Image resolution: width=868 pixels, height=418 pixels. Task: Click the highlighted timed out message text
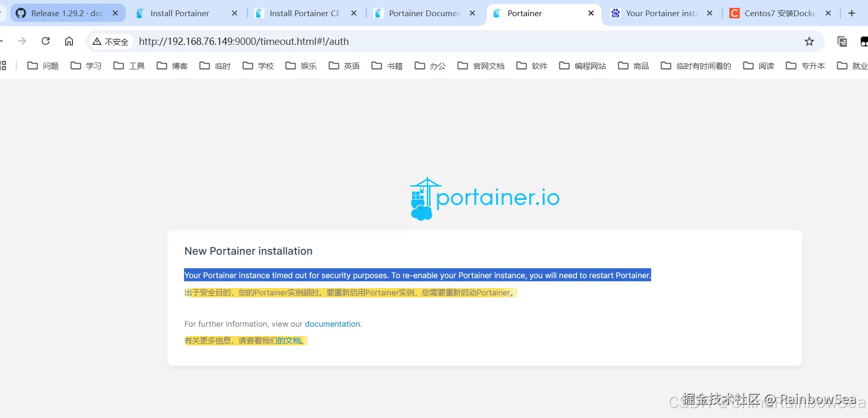pos(418,276)
